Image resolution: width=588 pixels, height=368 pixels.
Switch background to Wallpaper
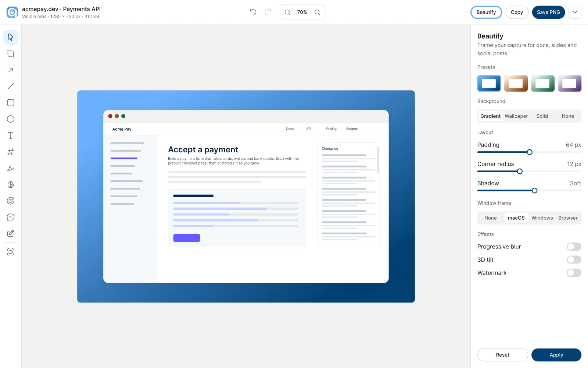(x=516, y=116)
